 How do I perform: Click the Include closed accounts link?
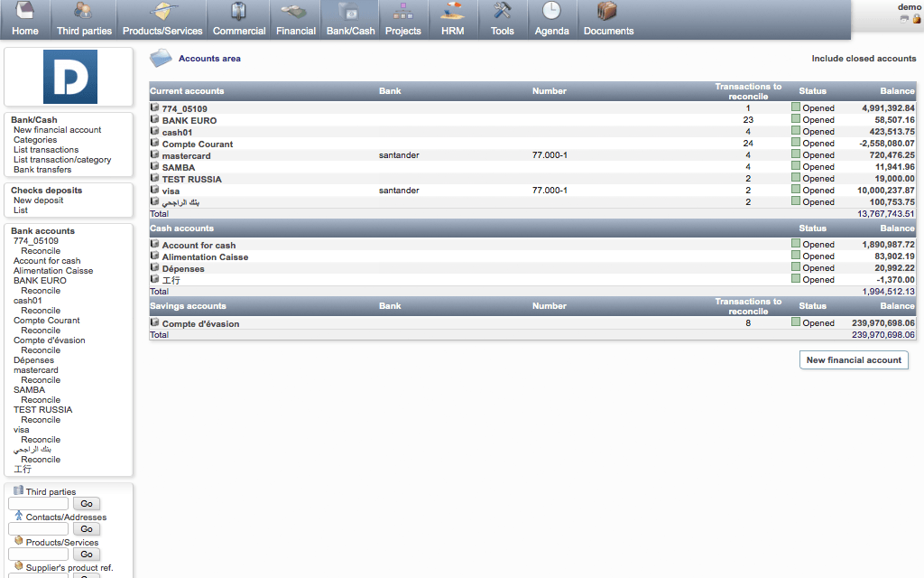[864, 59]
